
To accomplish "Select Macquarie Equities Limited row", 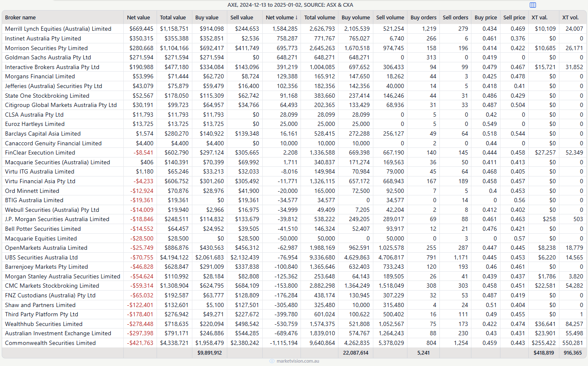I will (294, 238).
